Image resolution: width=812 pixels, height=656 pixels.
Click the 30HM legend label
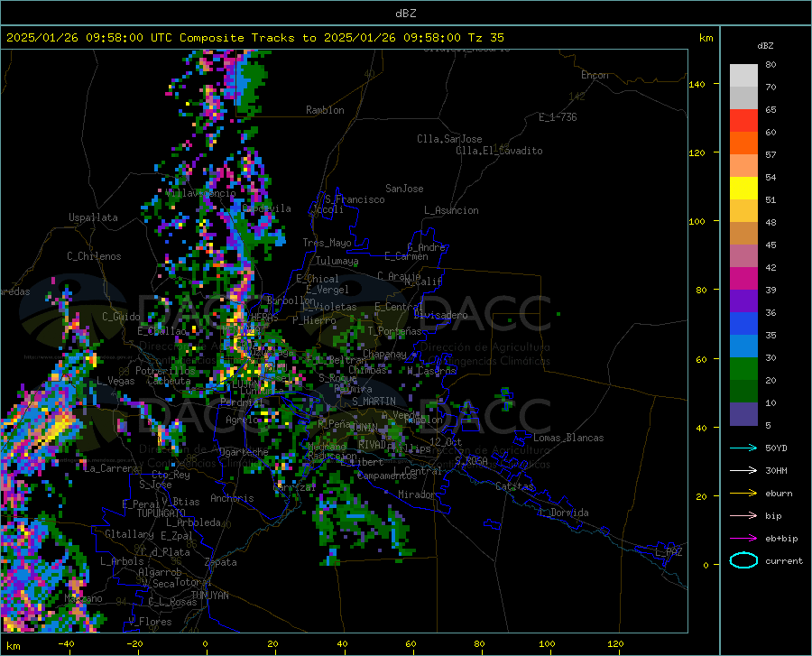tap(776, 471)
